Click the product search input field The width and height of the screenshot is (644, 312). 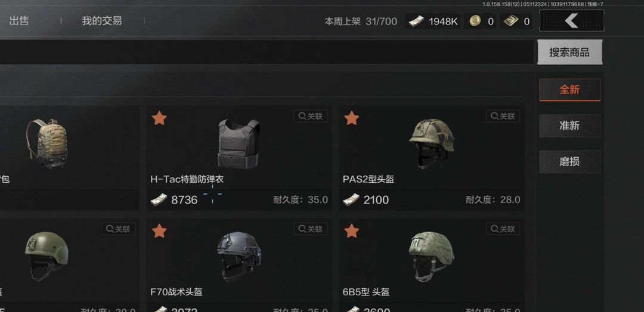[267, 52]
